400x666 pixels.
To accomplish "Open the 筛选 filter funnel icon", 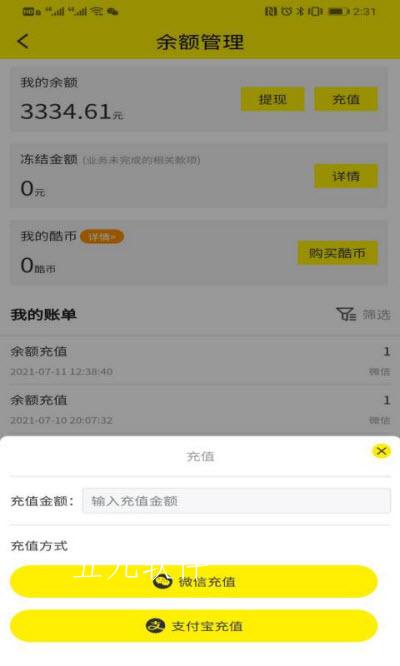I will (x=346, y=314).
